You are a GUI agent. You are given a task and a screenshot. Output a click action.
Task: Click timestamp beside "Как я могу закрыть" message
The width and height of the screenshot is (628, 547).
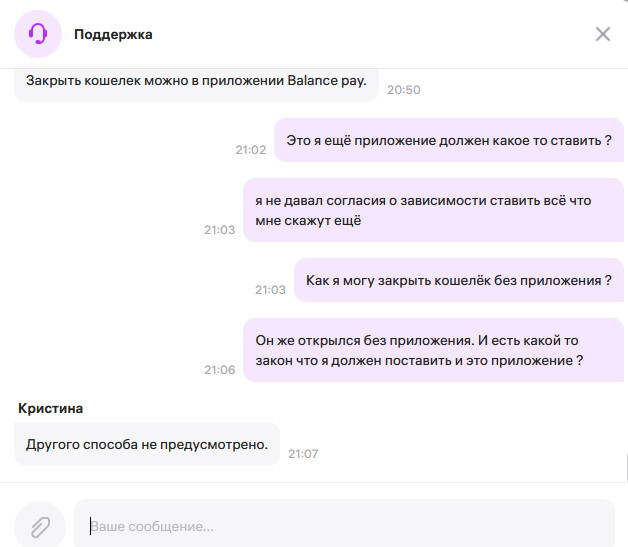(270, 290)
